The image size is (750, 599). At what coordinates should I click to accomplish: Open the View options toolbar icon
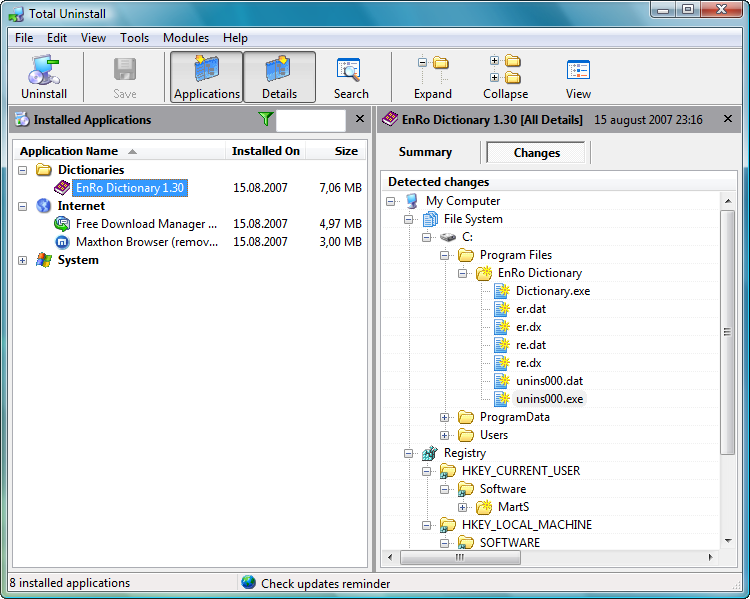click(578, 70)
